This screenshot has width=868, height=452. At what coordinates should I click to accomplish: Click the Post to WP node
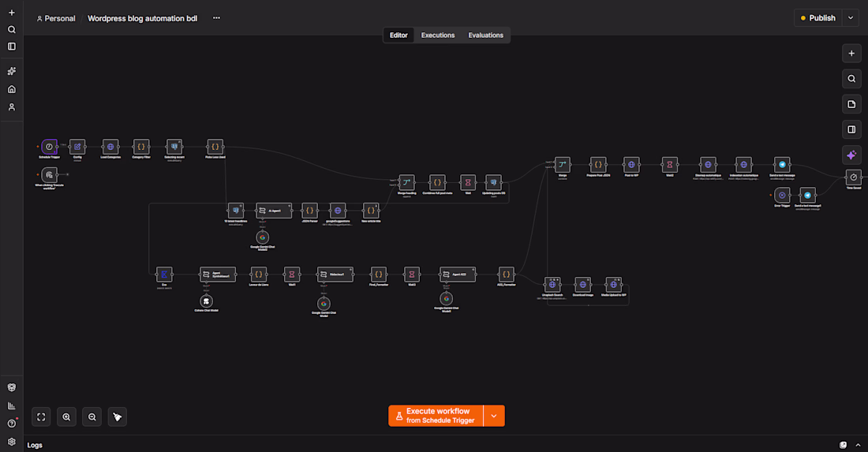[x=631, y=164]
